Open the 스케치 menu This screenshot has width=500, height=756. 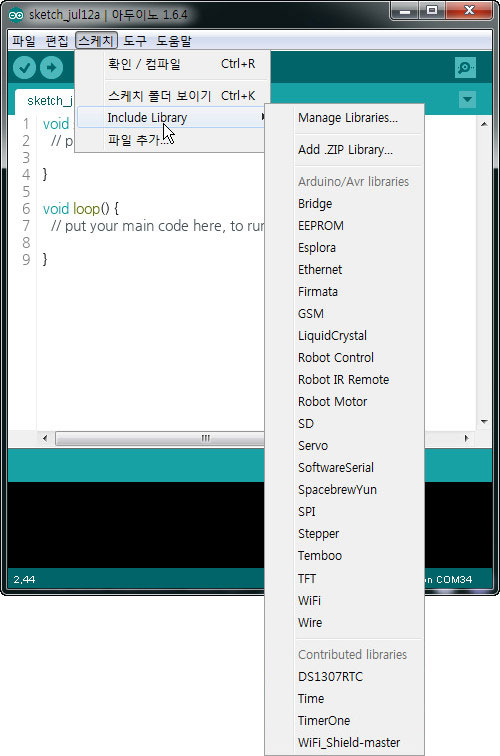pos(96,41)
